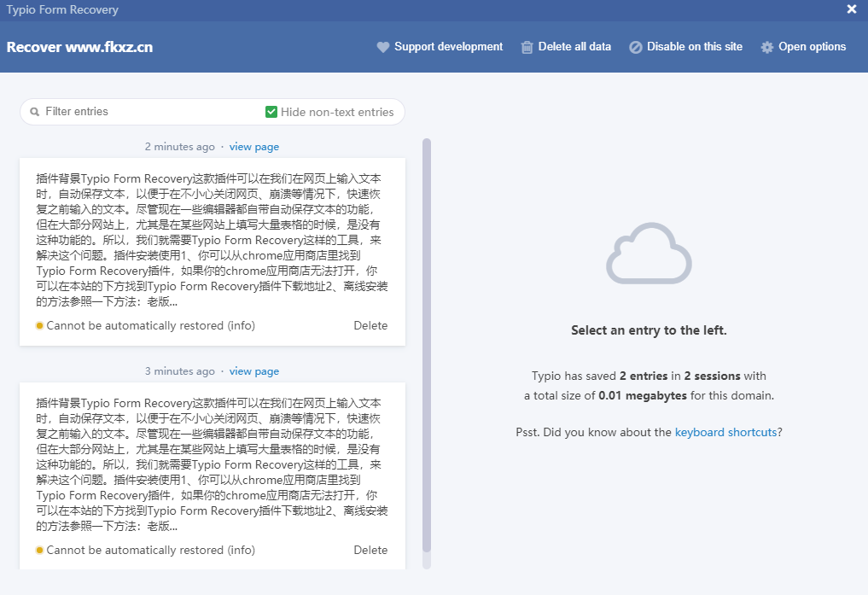Select the entry text saved 3 minutes ago
The width and height of the screenshot is (868, 595).
pyautogui.click(x=212, y=464)
